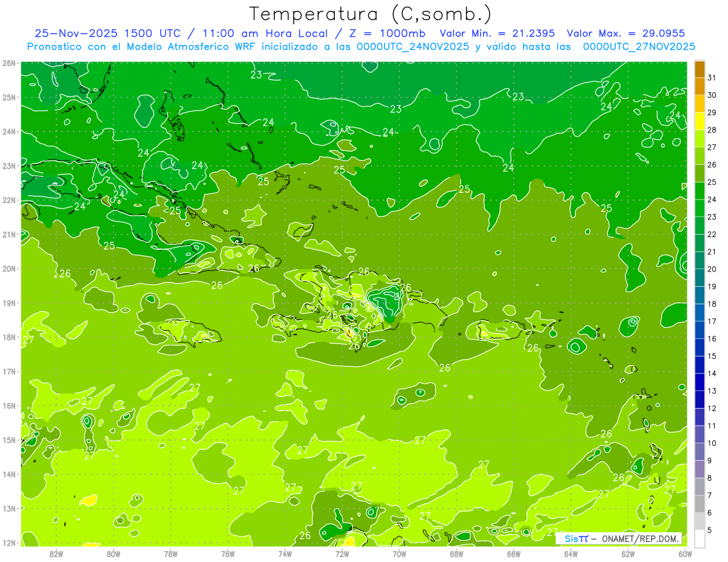Click the 76W longitude axis label
Screen dimensions: 728x562
(228, 554)
